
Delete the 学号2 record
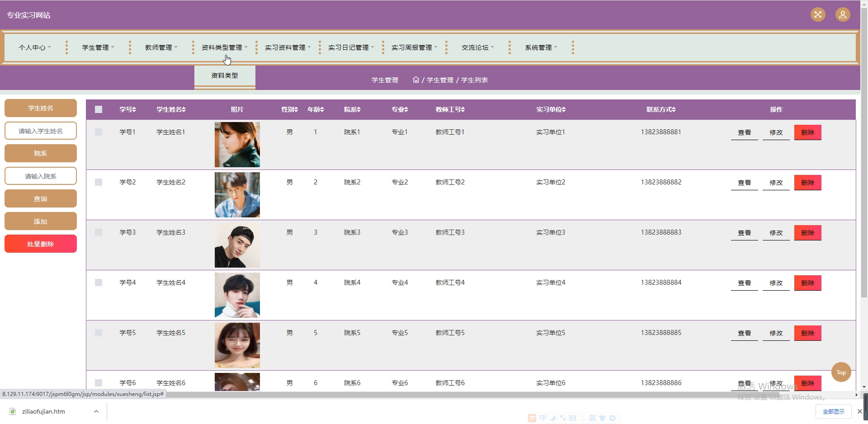pyautogui.click(x=807, y=183)
